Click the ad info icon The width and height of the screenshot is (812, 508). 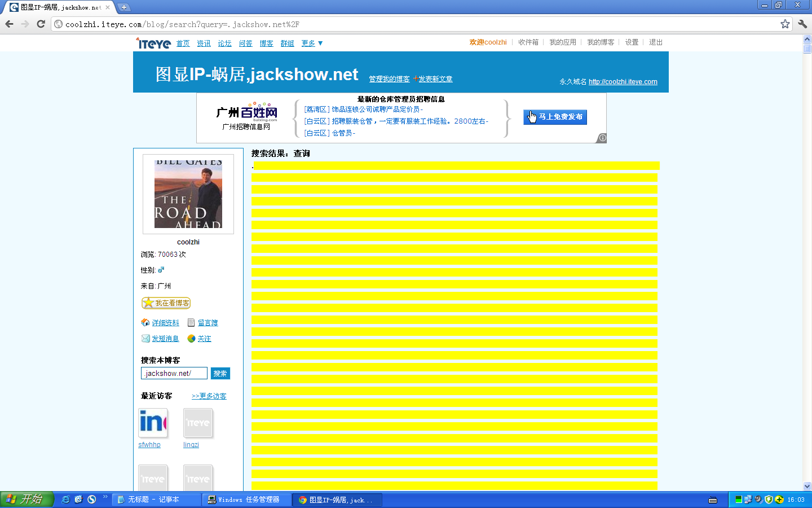coord(602,138)
